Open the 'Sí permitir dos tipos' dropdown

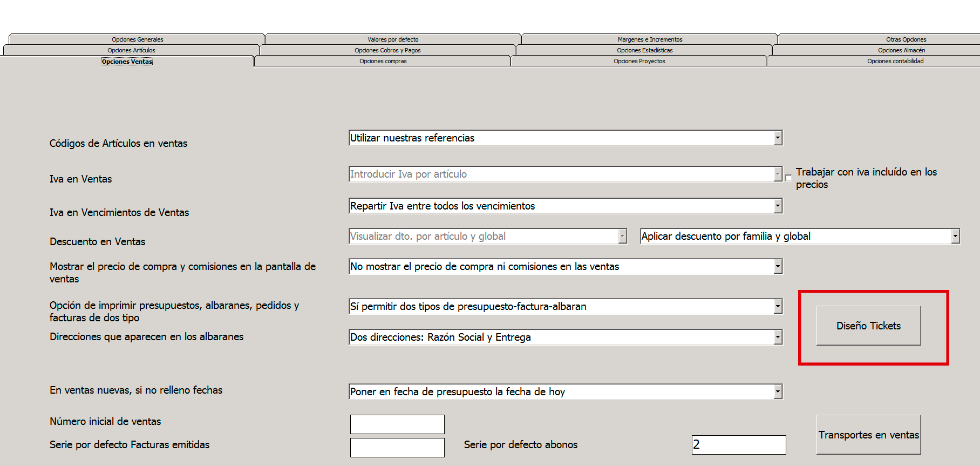(778, 307)
